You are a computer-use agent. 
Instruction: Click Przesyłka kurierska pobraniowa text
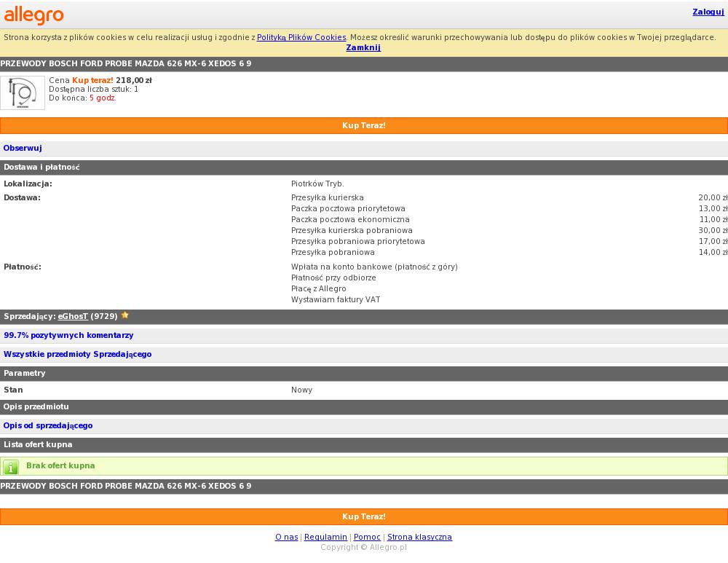tap(352, 230)
